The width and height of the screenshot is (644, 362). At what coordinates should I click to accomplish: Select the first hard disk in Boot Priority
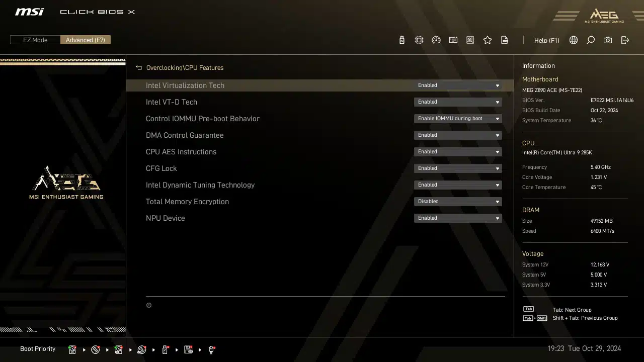point(72,349)
